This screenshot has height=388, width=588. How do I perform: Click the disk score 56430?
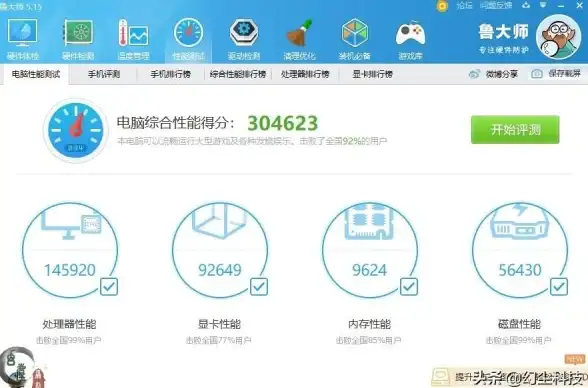point(520,270)
